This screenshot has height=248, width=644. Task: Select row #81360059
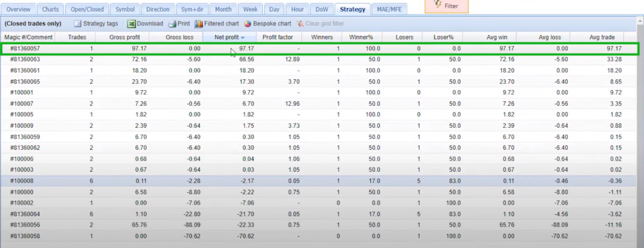tap(319, 137)
